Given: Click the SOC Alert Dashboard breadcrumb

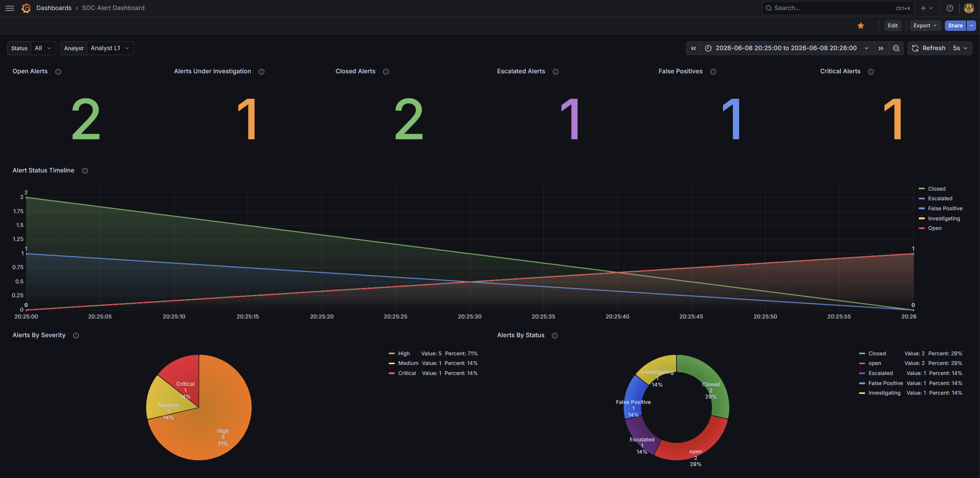Looking at the screenshot, I should click(113, 8).
